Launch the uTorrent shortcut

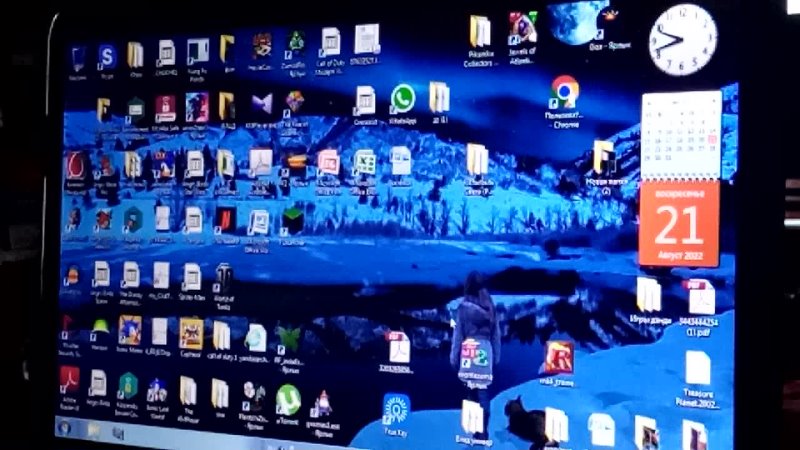coord(288,400)
